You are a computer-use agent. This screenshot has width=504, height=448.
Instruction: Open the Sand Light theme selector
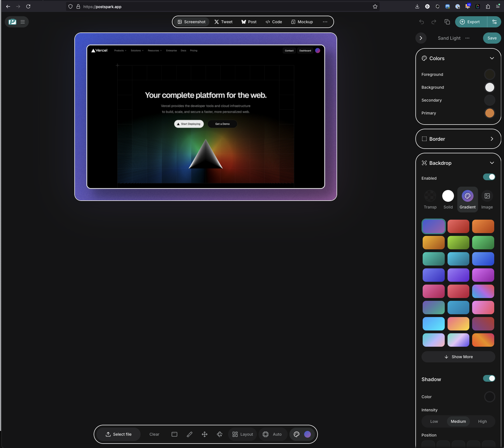[449, 38]
